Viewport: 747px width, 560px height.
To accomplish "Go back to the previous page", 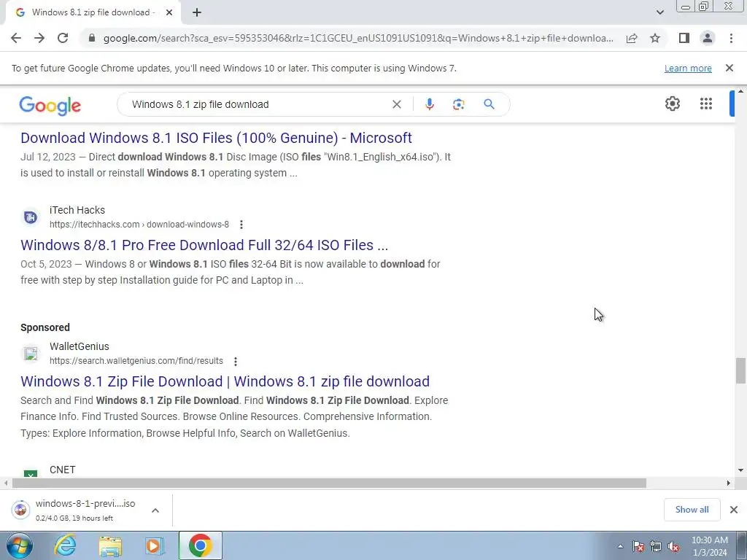I will pyautogui.click(x=16, y=38).
